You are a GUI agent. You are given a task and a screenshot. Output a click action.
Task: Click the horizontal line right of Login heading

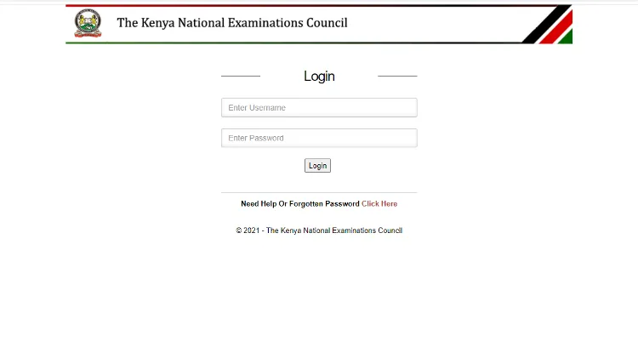coord(397,77)
